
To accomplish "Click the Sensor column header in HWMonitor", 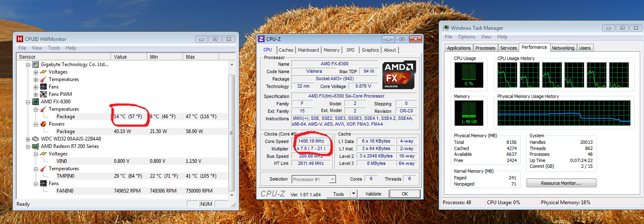I will [x=64, y=57].
